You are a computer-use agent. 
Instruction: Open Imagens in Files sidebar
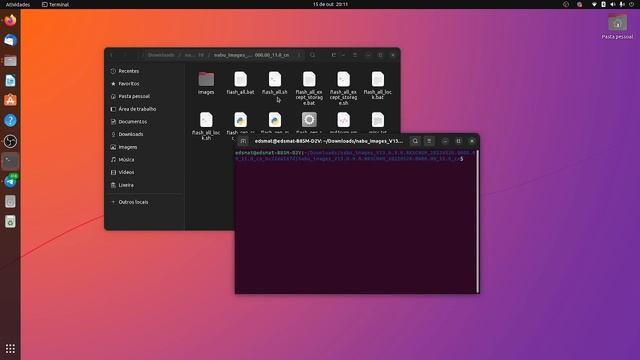click(144, 147)
